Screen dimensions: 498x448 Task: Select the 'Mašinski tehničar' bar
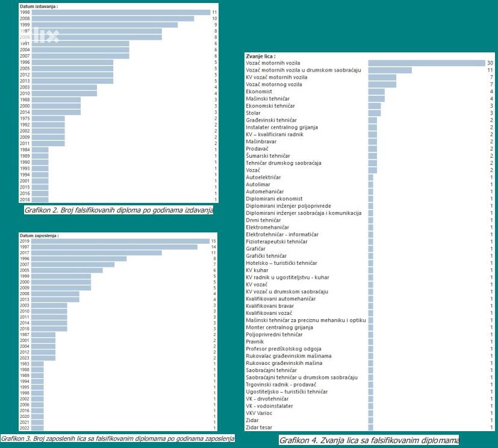(x=376, y=99)
